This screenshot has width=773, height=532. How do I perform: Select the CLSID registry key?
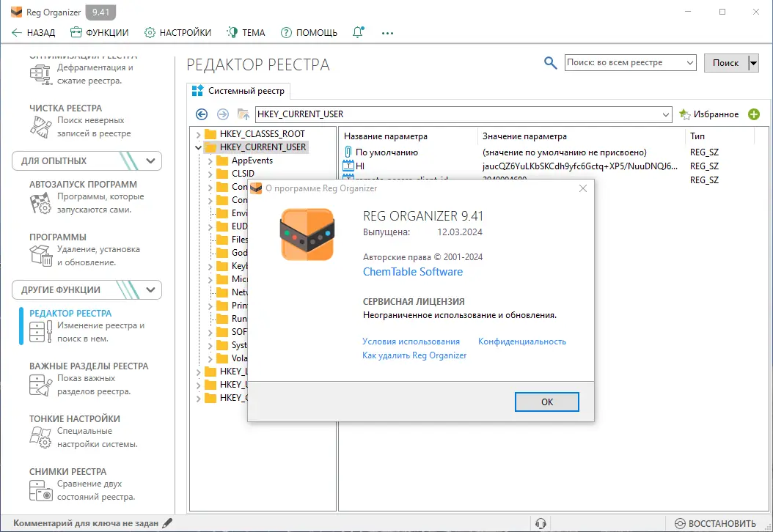[243, 174]
